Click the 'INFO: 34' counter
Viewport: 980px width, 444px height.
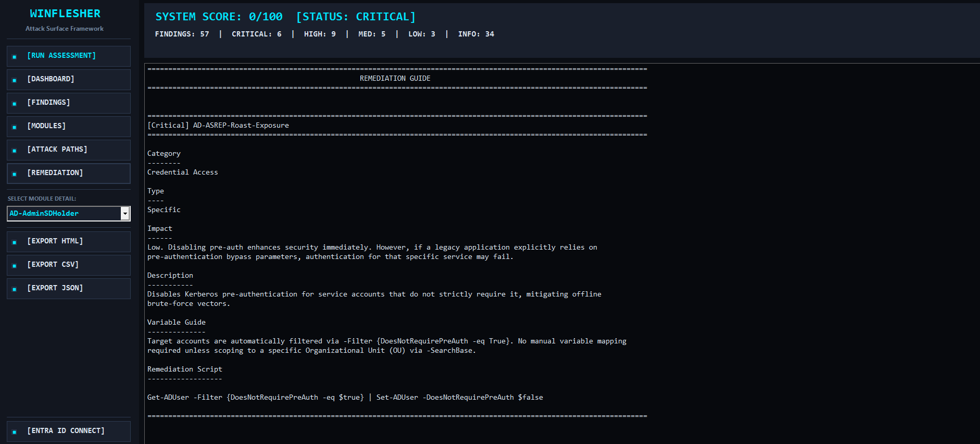[x=476, y=34]
